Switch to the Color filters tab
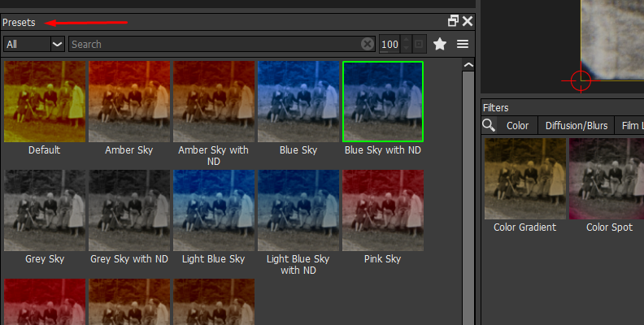This screenshot has height=325, width=644. pyautogui.click(x=517, y=125)
